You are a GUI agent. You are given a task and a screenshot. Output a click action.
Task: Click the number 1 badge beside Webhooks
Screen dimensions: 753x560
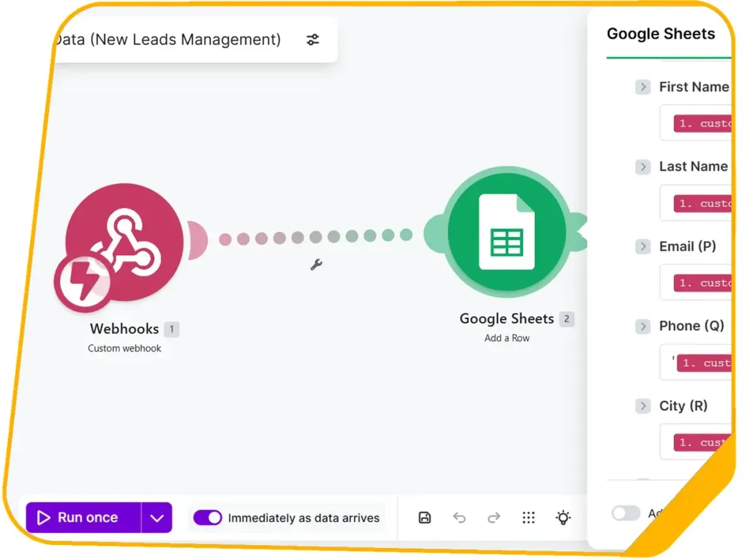171,329
